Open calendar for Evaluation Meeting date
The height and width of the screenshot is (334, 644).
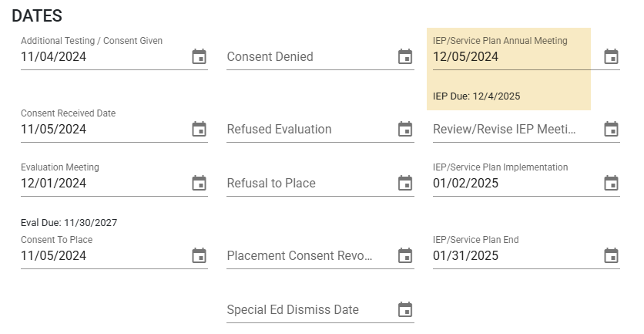click(x=200, y=183)
